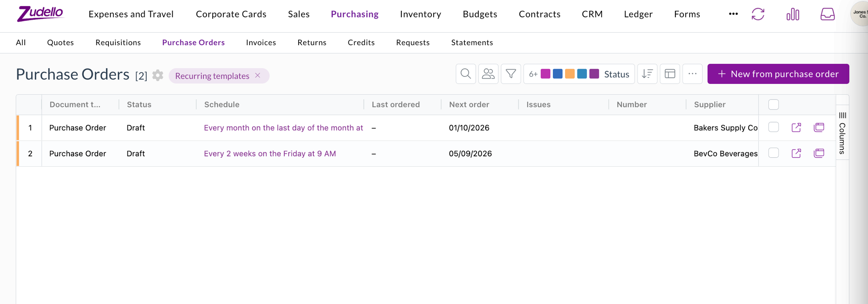868x304 pixels.
Task: Click the Issues column header
Action: (538, 104)
